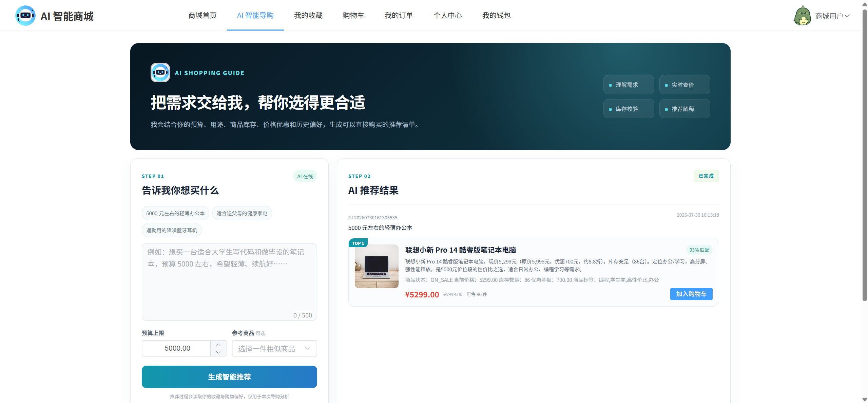Click the scrollbar up arrow
This screenshot has height=403, width=868.
coord(865,4)
